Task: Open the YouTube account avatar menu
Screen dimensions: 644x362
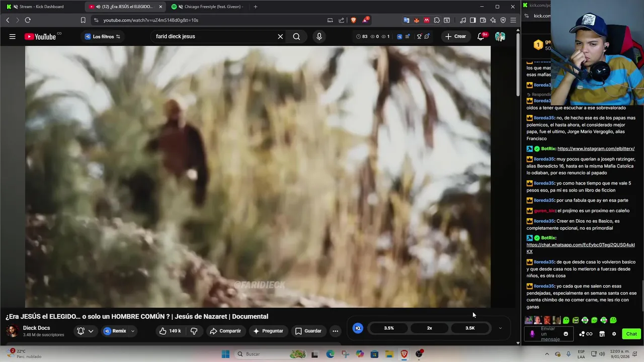Action: click(500, 36)
